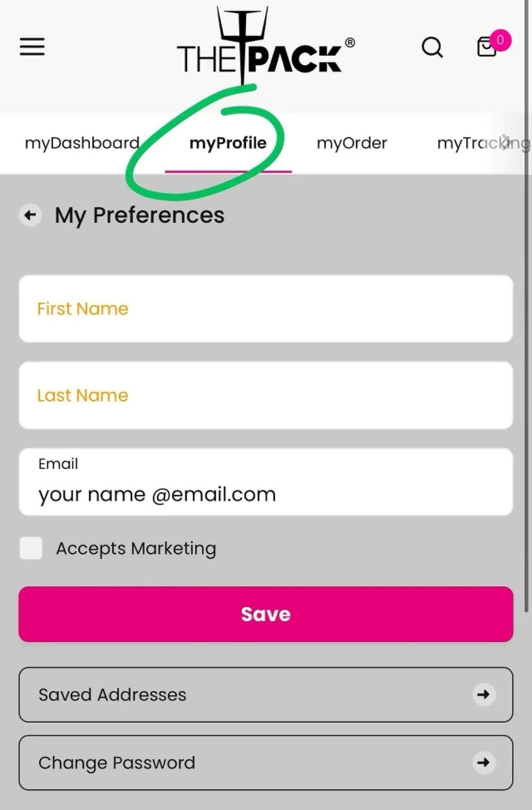The image size is (532, 810).
Task: Go to the myTracking tab
Action: 480,143
